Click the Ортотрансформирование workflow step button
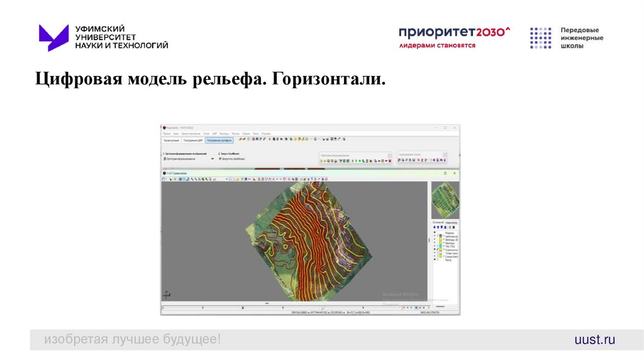644x361 pixels. (179, 159)
